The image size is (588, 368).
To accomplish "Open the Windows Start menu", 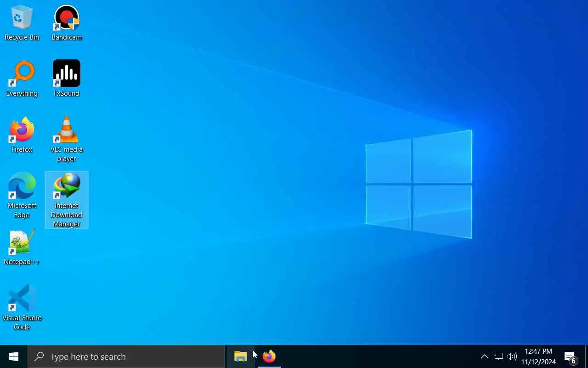I will [x=14, y=356].
